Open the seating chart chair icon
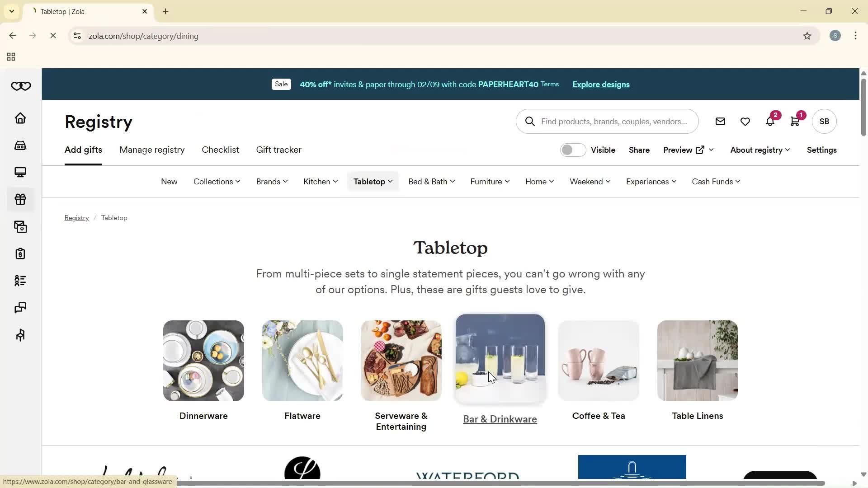Viewport: 868px width, 488px height. click(20, 335)
